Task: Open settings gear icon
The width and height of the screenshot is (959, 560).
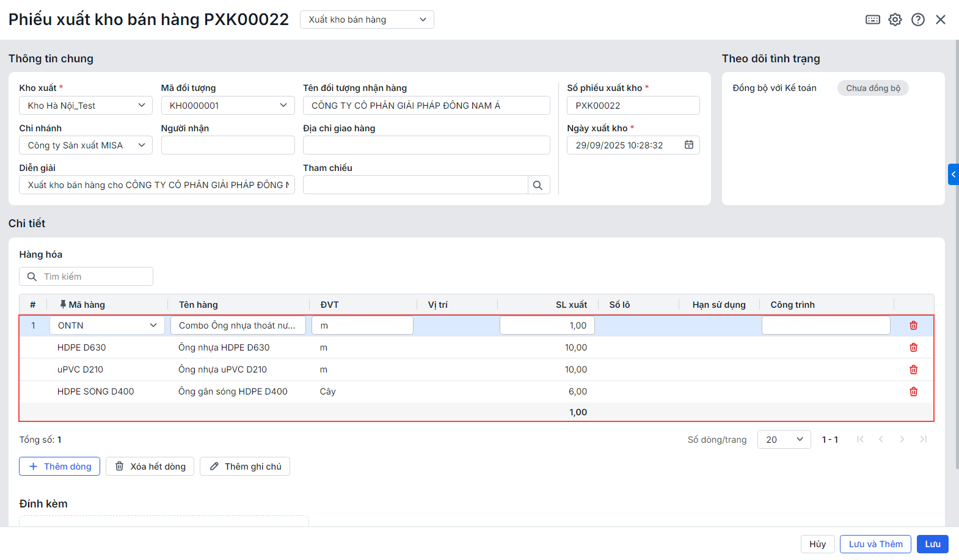Action: [895, 20]
